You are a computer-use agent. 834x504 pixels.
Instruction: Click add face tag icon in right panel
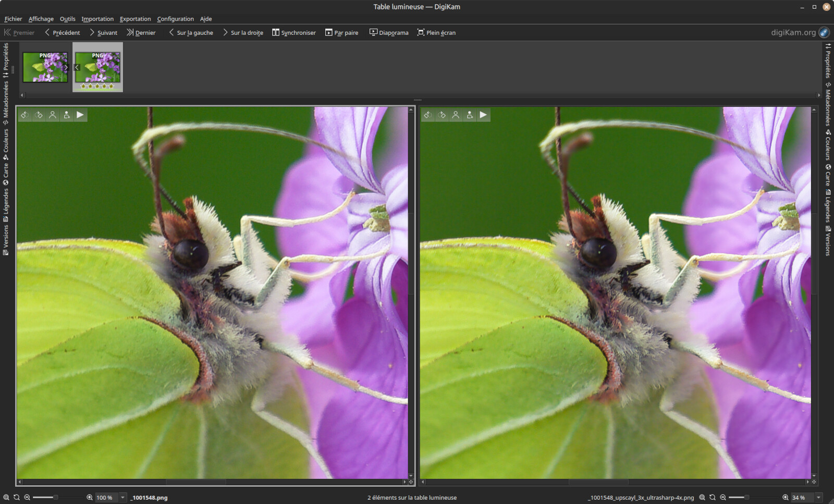(470, 115)
